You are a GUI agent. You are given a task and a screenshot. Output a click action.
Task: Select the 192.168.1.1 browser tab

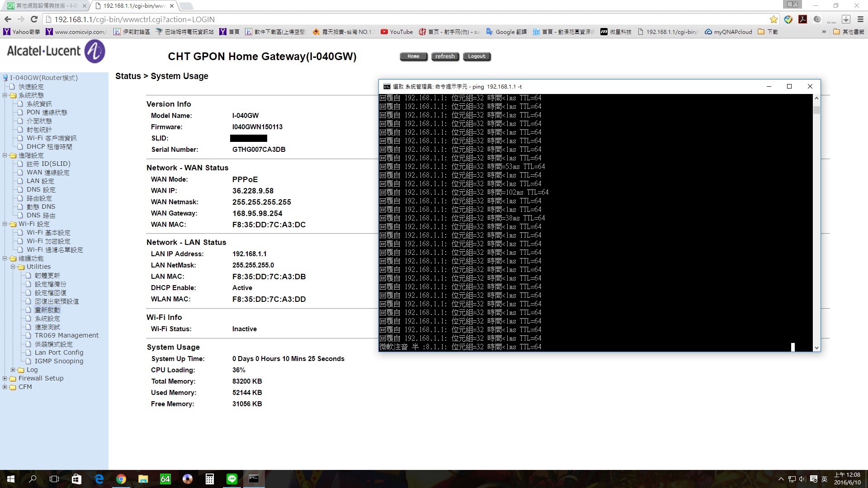(x=134, y=6)
